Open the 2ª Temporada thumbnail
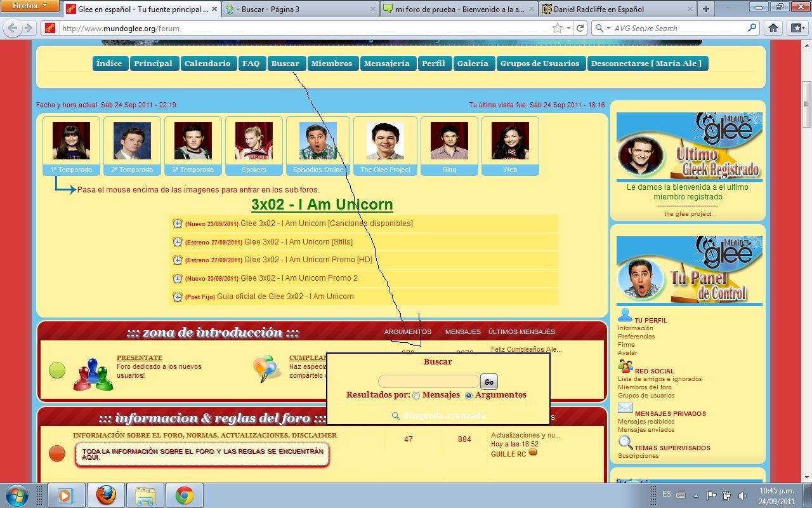The image size is (812, 508). click(x=132, y=145)
